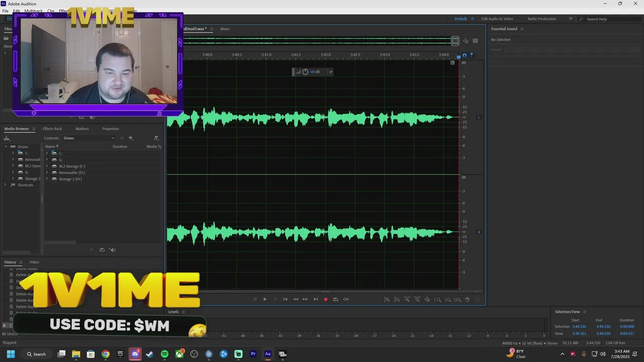Toggle Skip Selection in the transport
This screenshot has height=362, width=644.
346,299
